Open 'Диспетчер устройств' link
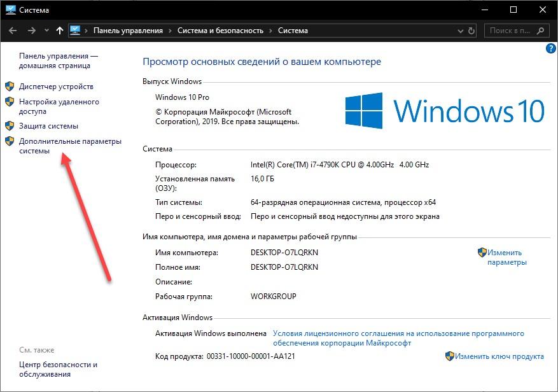Screen dimensions: 558x392 coord(56,87)
